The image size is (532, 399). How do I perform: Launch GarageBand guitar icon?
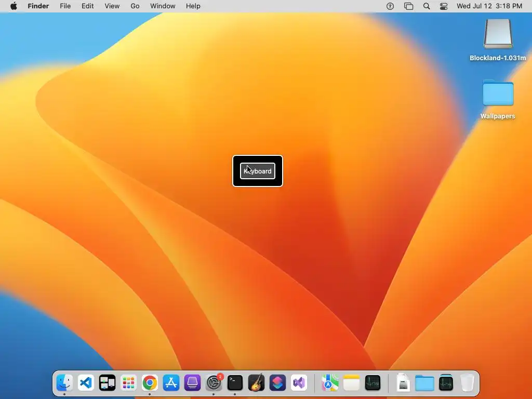point(256,383)
